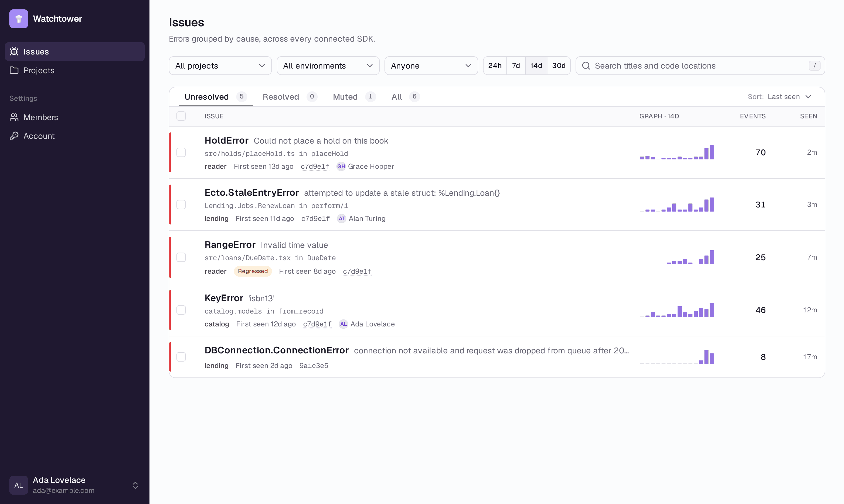Open the Anyone assignee dropdown
Image resolution: width=844 pixels, height=504 pixels.
pyautogui.click(x=431, y=66)
